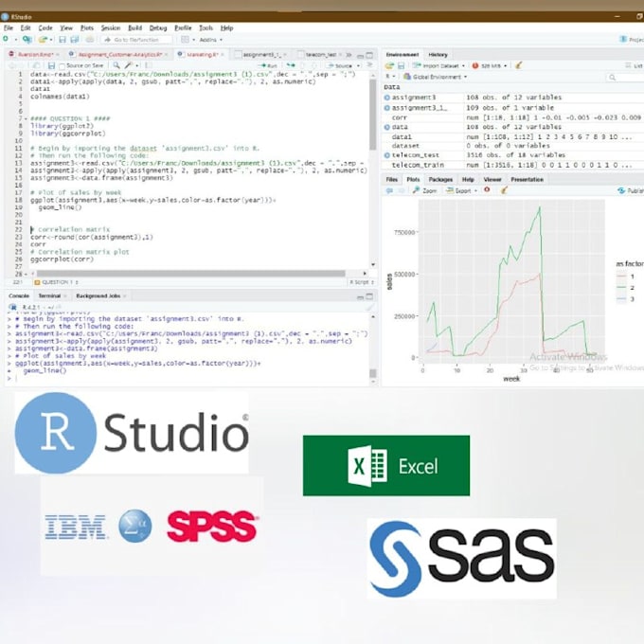Click the editor's save script icon
Image resolution: width=644 pixels, height=644 pixels.
point(51,65)
